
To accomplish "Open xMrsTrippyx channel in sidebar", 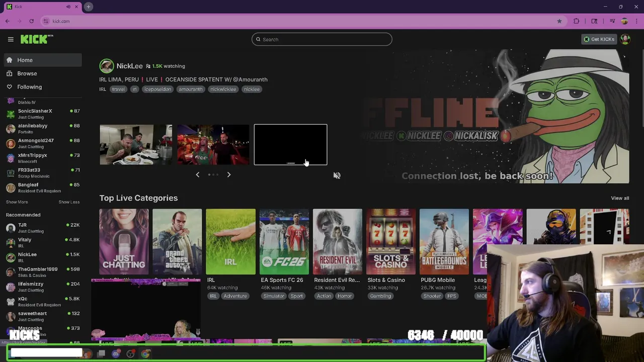I will coord(43,158).
